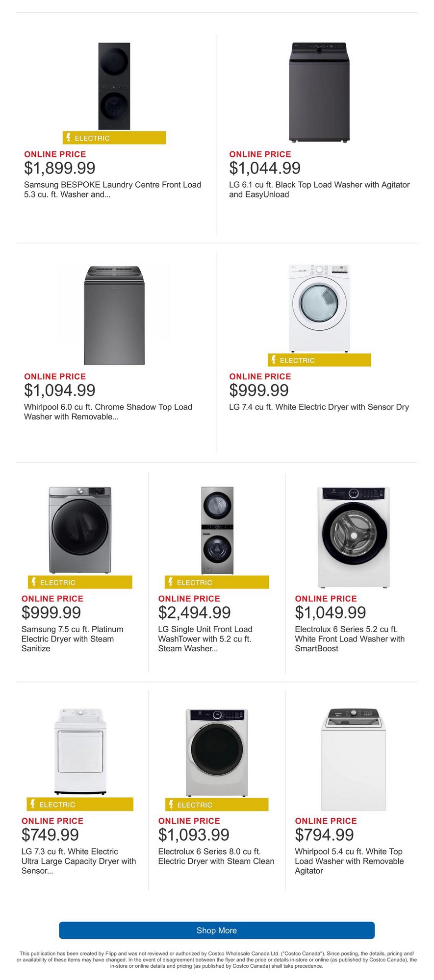The image size is (434, 980).
Task: Open the LG black top load washer image
Action: click(x=320, y=92)
